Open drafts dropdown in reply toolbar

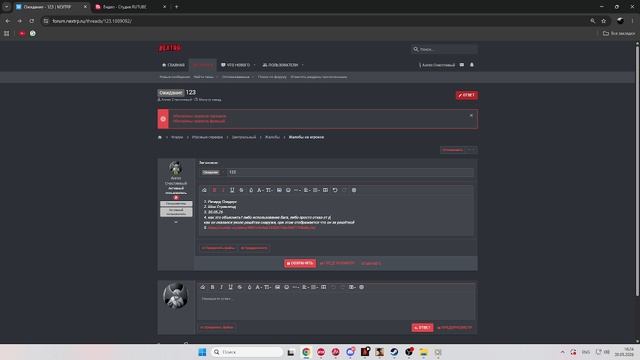click(x=352, y=287)
